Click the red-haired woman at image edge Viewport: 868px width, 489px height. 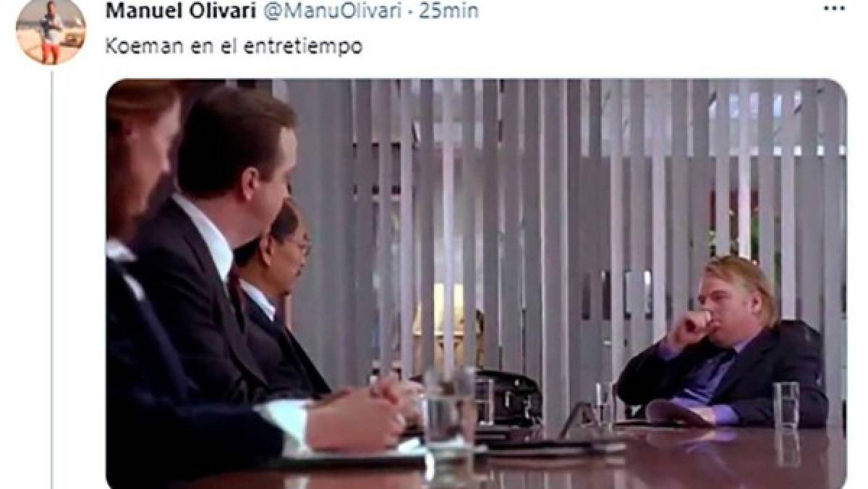point(141,166)
